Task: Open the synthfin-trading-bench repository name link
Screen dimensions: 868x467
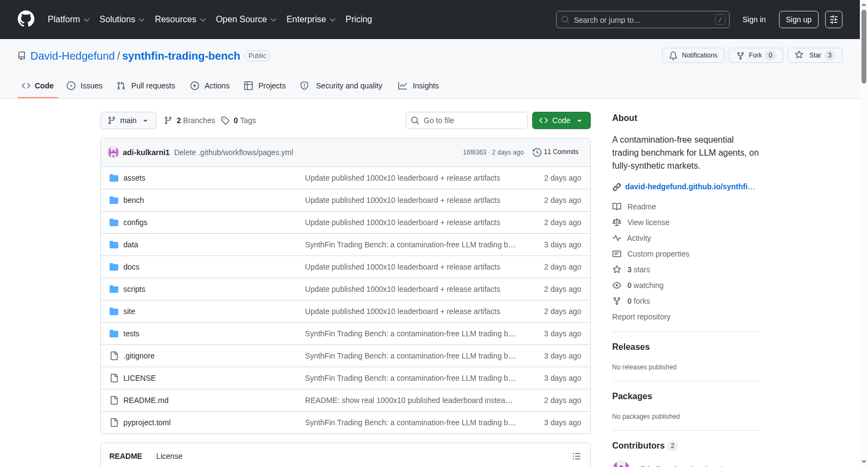Action: click(181, 56)
